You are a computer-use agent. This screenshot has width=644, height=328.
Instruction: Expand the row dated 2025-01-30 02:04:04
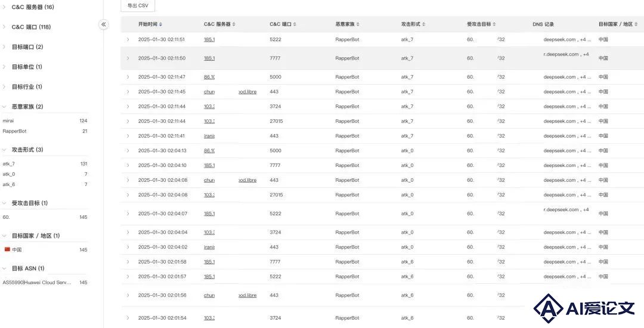click(x=128, y=233)
